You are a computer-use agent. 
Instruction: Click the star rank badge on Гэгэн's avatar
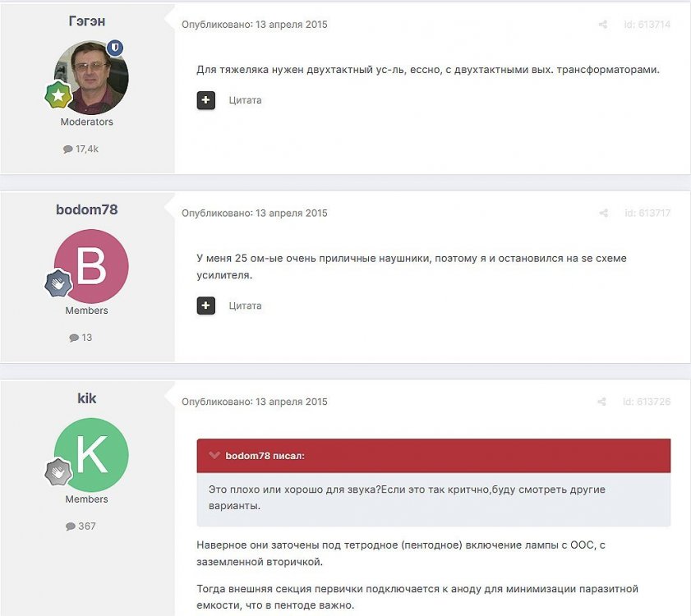click(x=58, y=94)
